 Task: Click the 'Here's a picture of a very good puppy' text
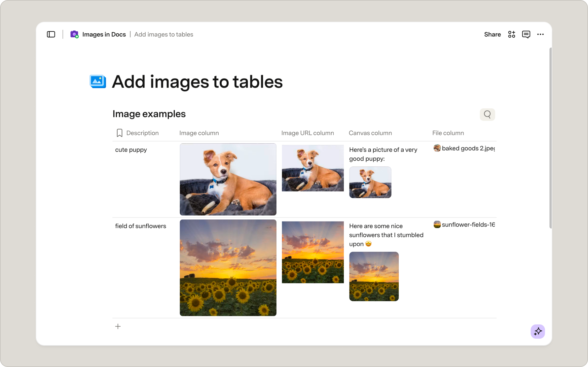(x=383, y=154)
